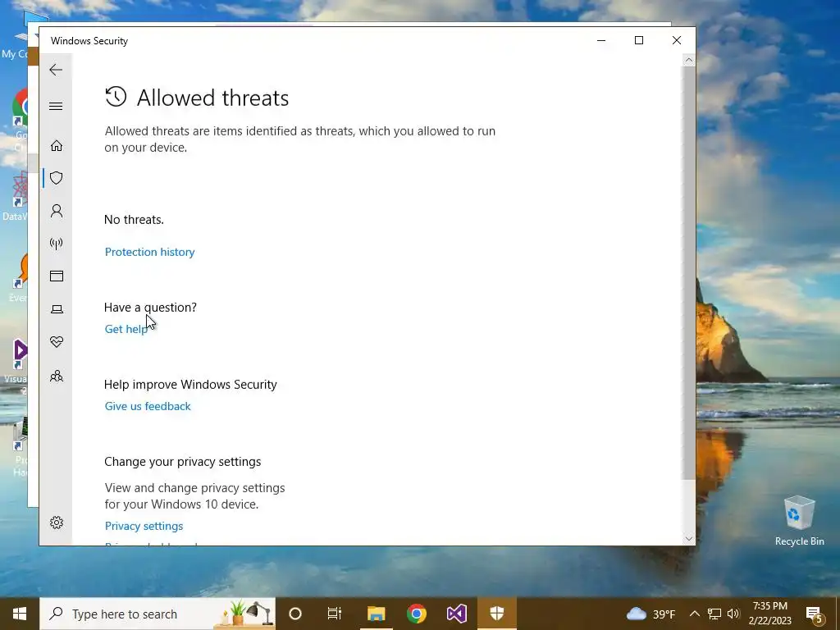Open Visual Studio from taskbar
This screenshot has width=840, height=630.
[456, 614]
